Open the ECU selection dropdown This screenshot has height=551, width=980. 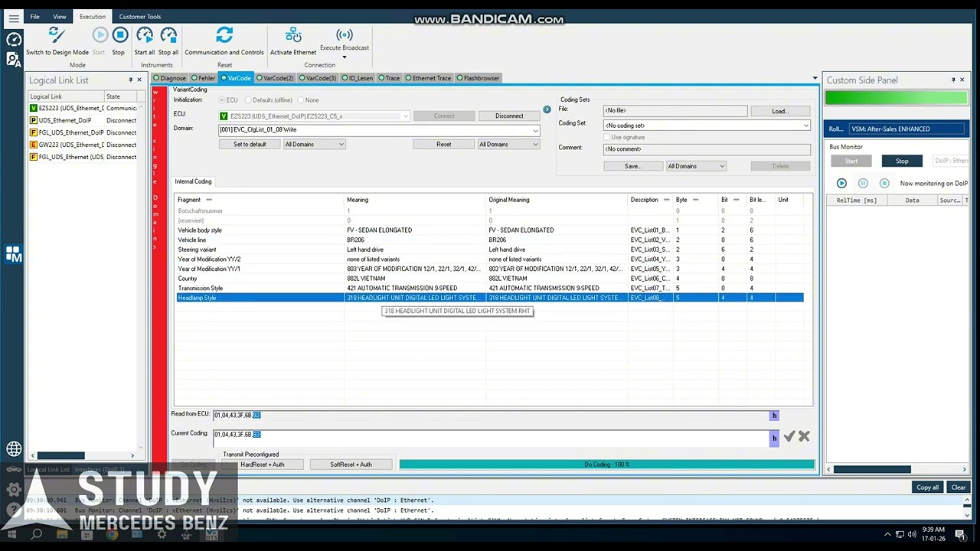tap(405, 116)
